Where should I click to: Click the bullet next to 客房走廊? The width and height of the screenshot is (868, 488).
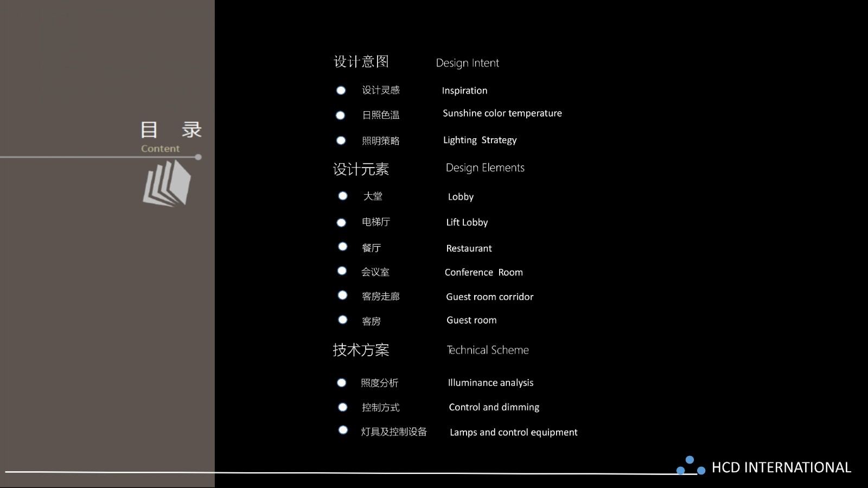[x=342, y=295]
